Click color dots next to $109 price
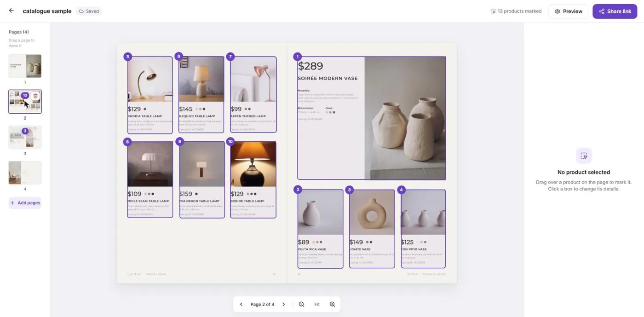This screenshot has width=644, height=317. tap(149, 194)
